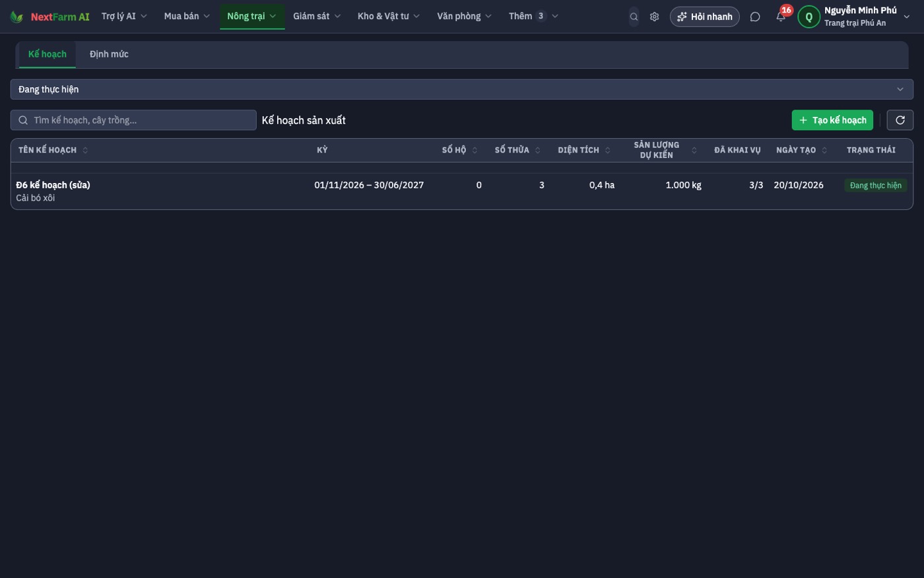
Task: Open the settings gear icon
Action: [x=654, y=17]
